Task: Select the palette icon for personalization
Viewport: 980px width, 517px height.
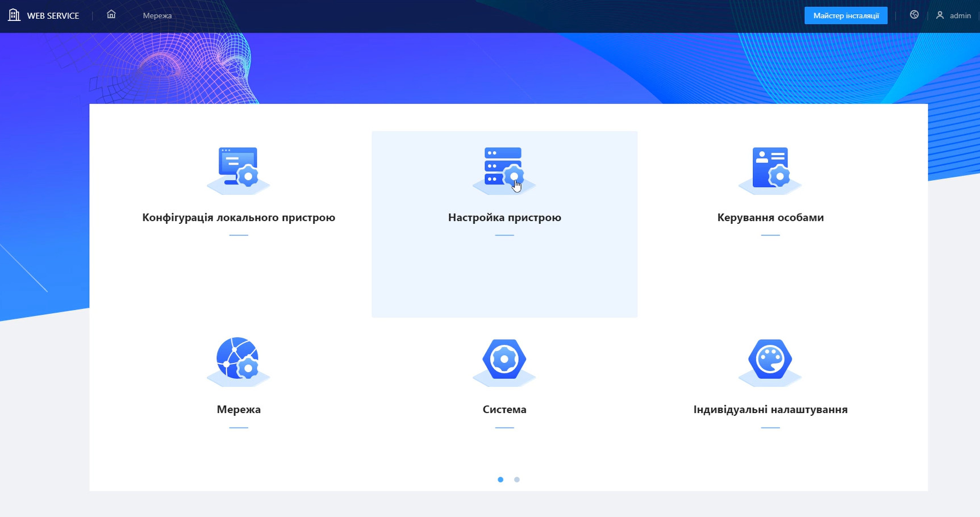Action: pyautogui.click(x=770, y=359)
